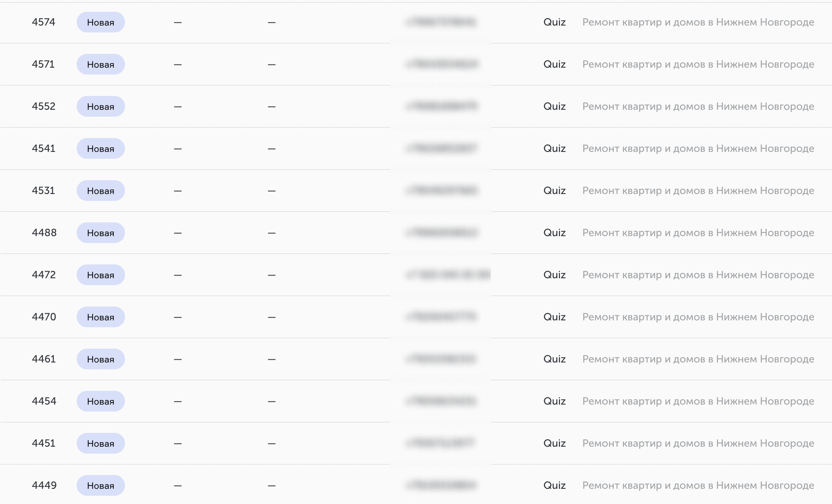The height and width of the screenshot is (504, 832).
Task: Open Ремонт квартир title for order 4470
Action: [x=698, y=317]
